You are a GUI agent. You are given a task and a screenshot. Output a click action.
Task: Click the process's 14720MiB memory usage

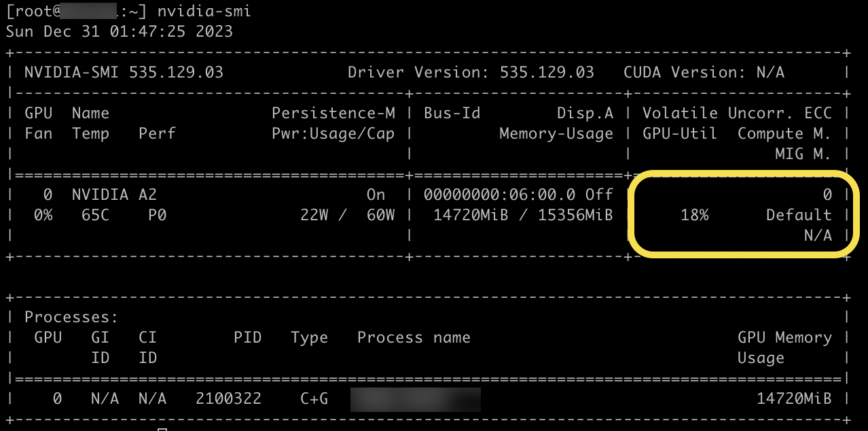[x=794, y=399]
